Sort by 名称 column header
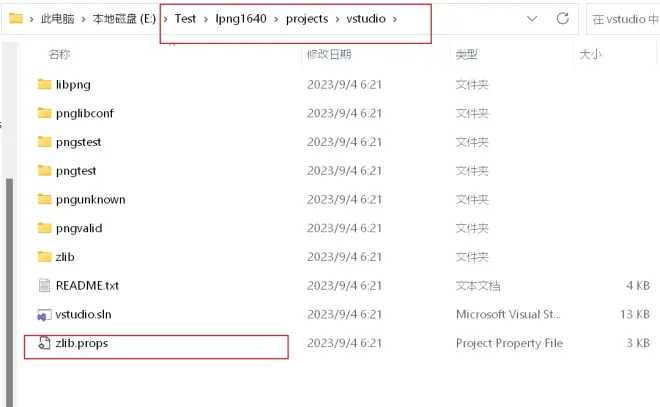The height and width of the screenshot is (407, 660). 59,54
